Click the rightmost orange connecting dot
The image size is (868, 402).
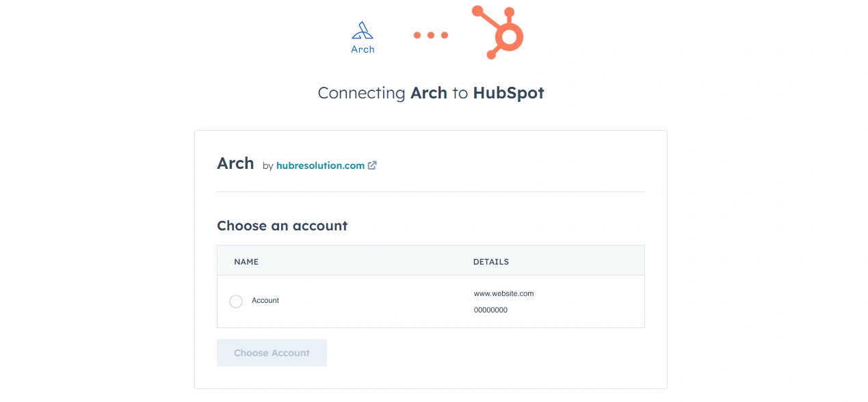pos(445,35)
